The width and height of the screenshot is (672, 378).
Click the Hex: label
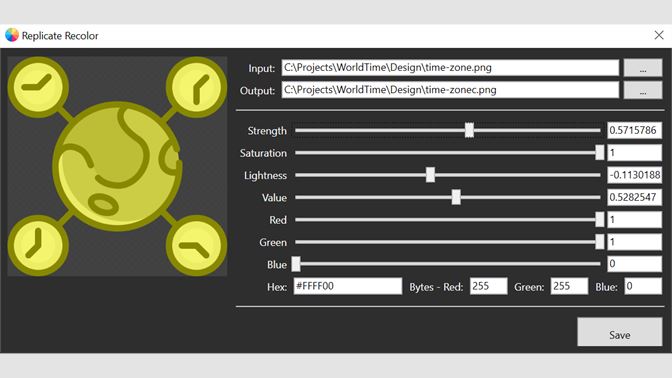click(277, 287)
